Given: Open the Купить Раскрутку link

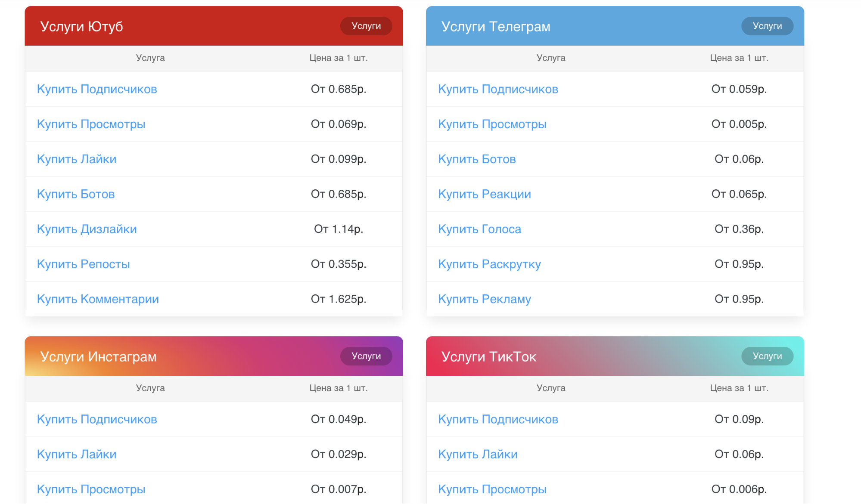Looking at the screenshot, I should pos(489,264).
